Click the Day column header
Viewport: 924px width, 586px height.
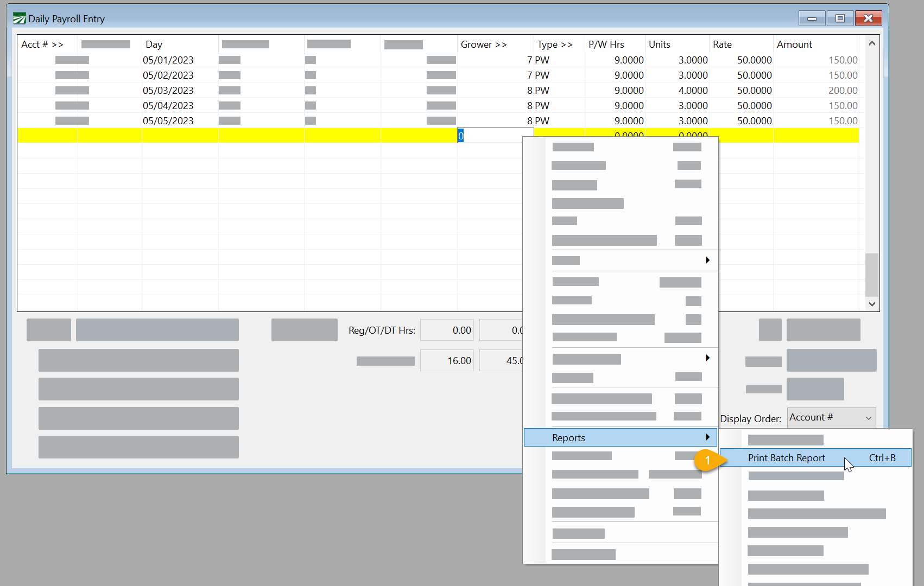tap(154, 44)
